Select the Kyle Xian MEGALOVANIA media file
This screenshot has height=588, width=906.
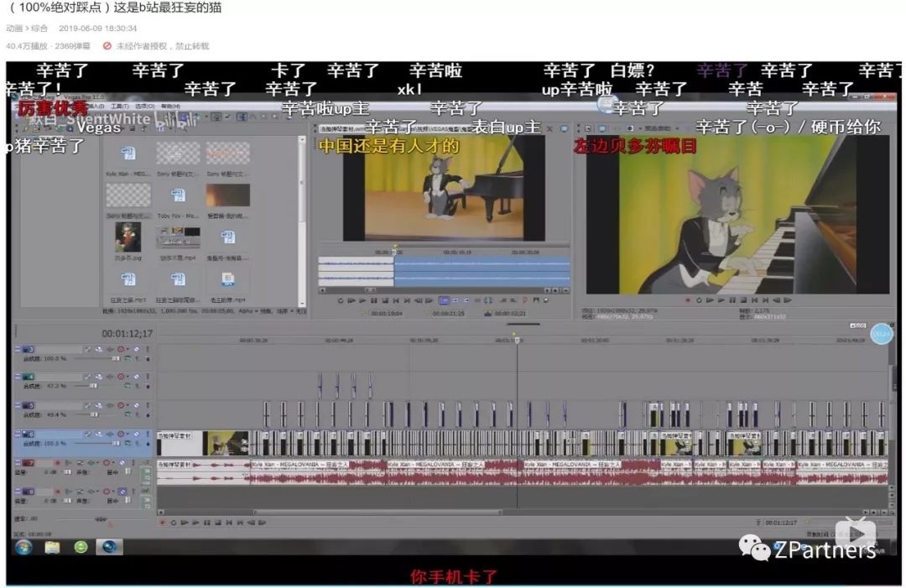click(128, 154)
